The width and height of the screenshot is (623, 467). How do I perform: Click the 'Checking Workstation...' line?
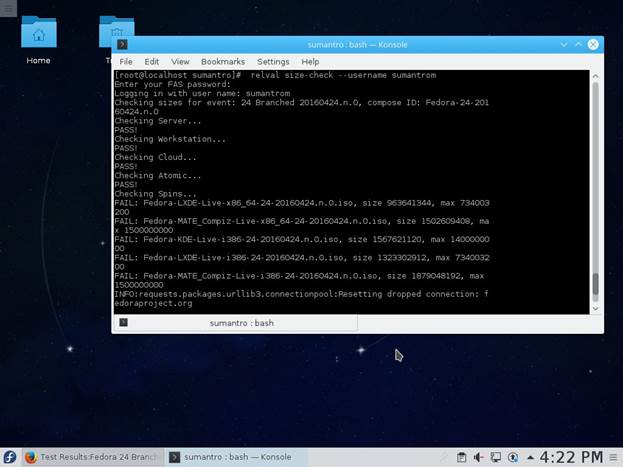(x=170, y=139)
